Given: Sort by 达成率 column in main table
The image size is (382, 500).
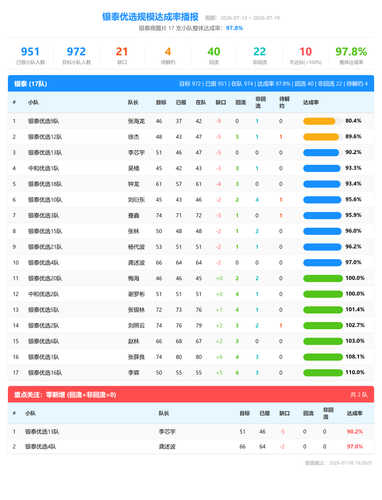Looking at the screenshot, I should 311,102.
